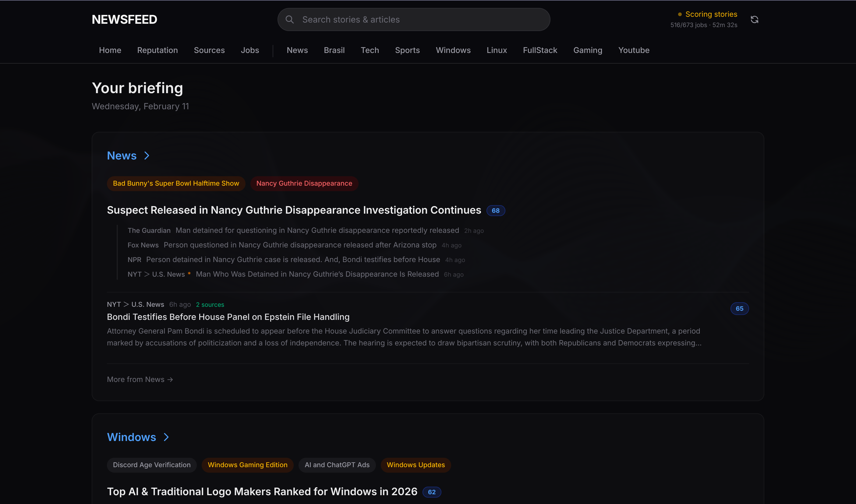The image size is (856, 504).
Task: Open the More from News arrow link
Action: pyautogui.click(x=140, y=379)
